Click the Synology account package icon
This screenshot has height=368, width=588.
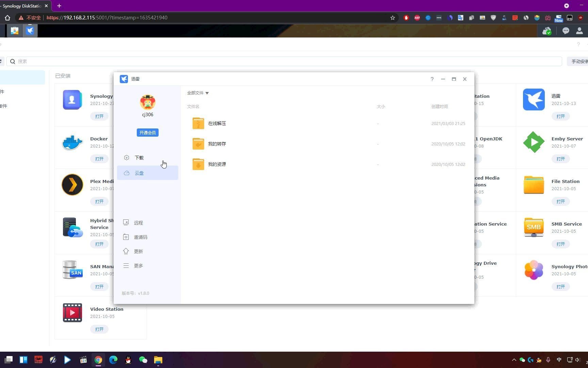point(72,99)
